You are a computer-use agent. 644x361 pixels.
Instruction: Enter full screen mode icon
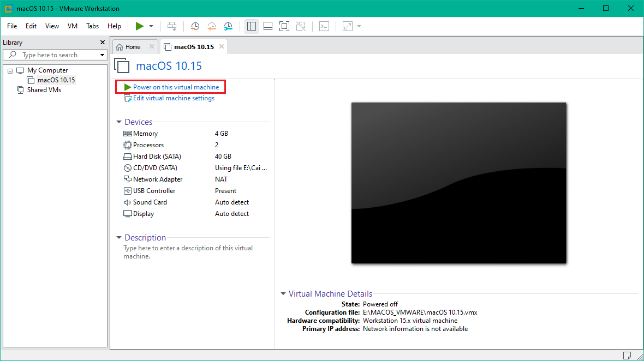[x=284, y=26]
